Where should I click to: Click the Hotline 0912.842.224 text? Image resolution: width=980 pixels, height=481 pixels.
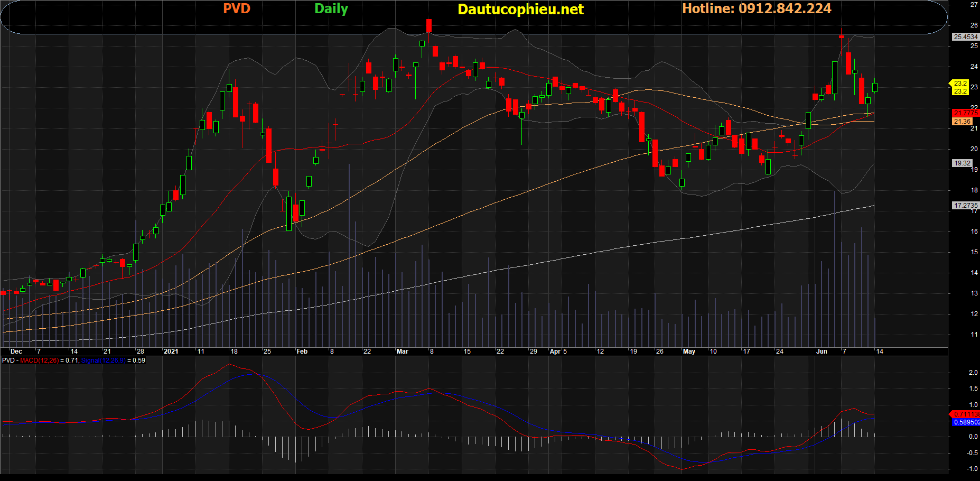[757, 9]
